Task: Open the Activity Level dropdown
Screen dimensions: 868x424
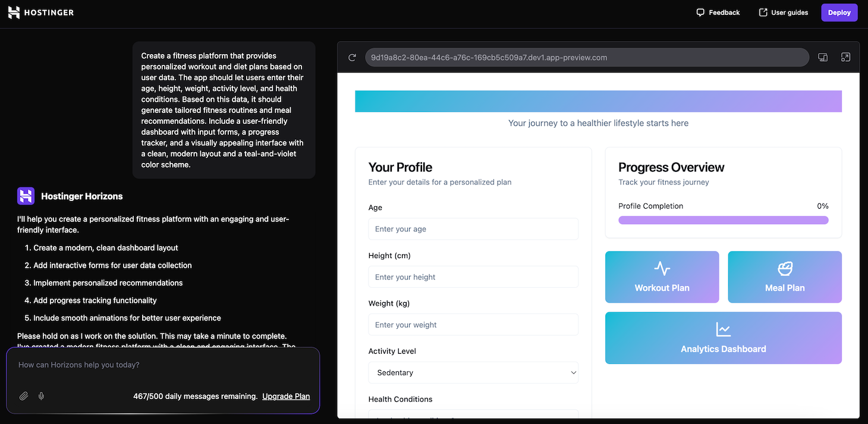Action: (473, 372)
